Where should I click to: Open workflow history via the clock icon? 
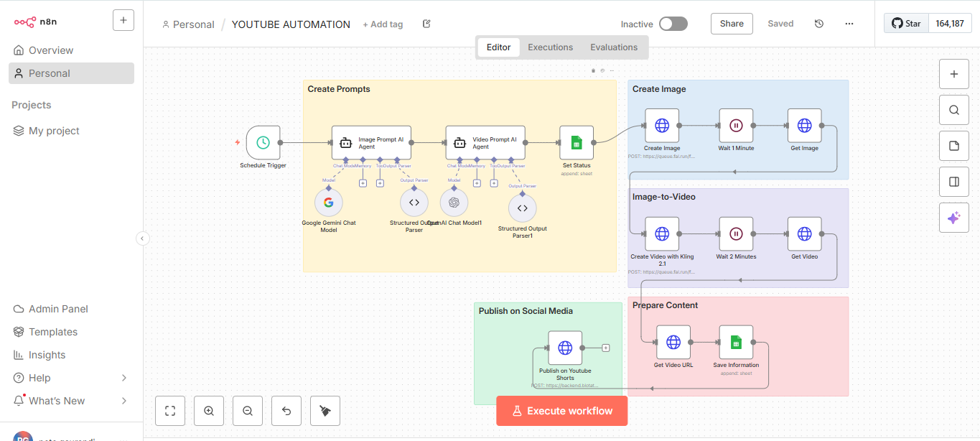tap(818, 23)
